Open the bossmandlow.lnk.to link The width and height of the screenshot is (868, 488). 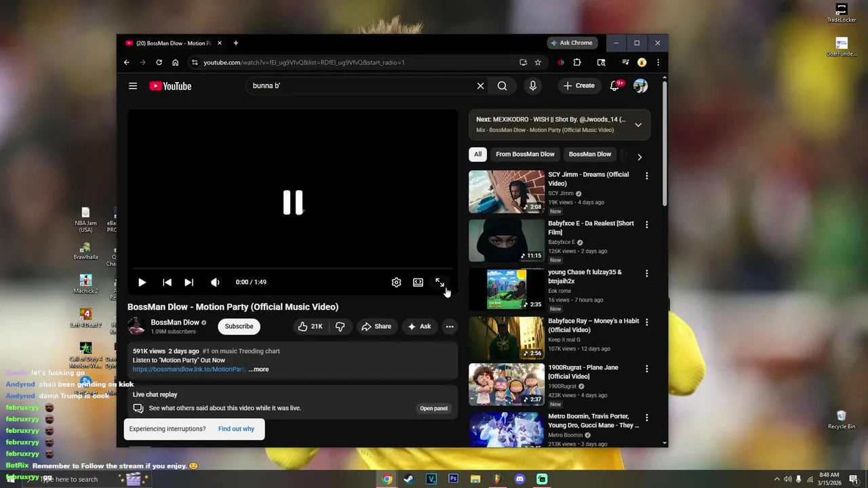[x=189, y=369]
